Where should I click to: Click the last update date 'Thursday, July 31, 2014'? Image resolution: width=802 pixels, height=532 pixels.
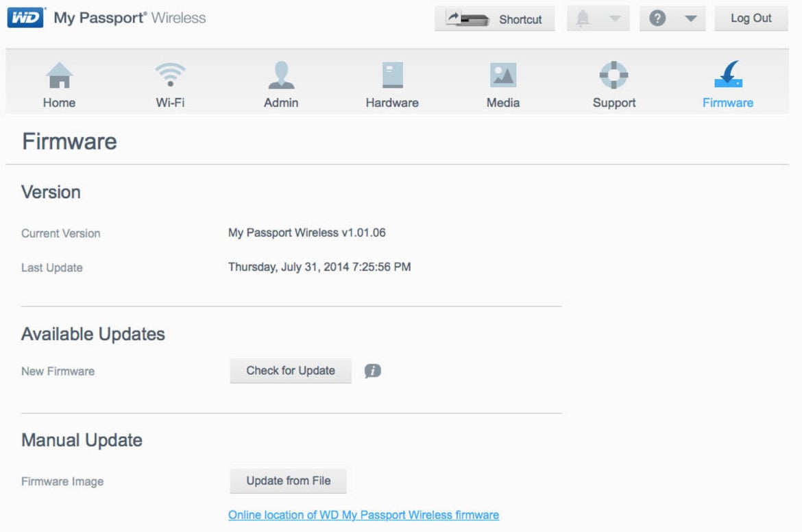289,267
